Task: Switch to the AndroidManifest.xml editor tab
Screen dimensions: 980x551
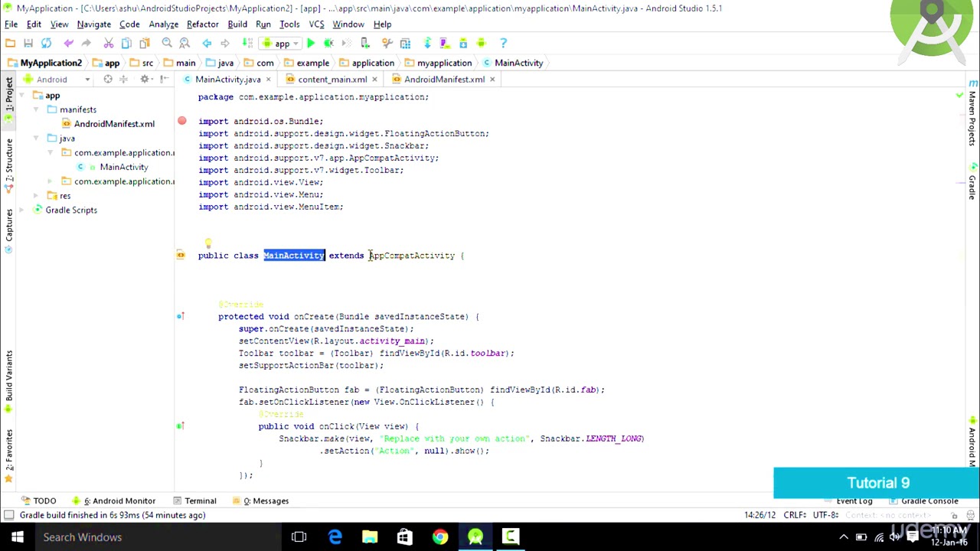Action: tap(444, 80)
